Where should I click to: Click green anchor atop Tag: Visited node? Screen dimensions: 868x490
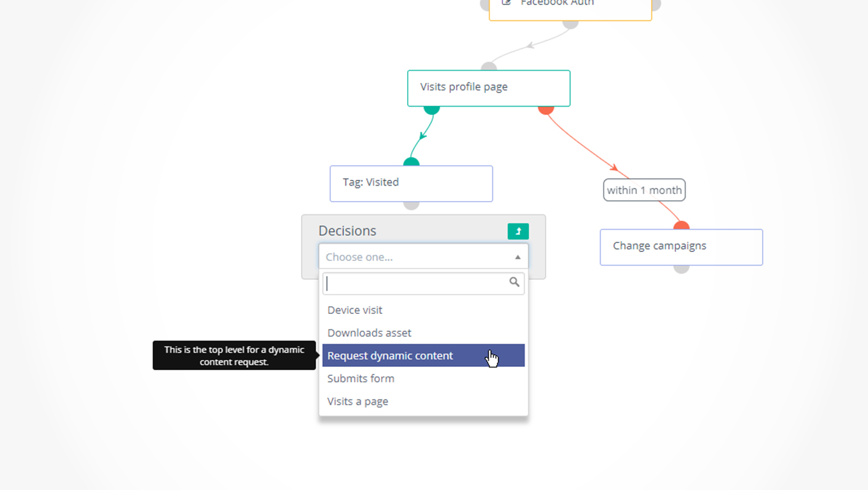point(411,162)
